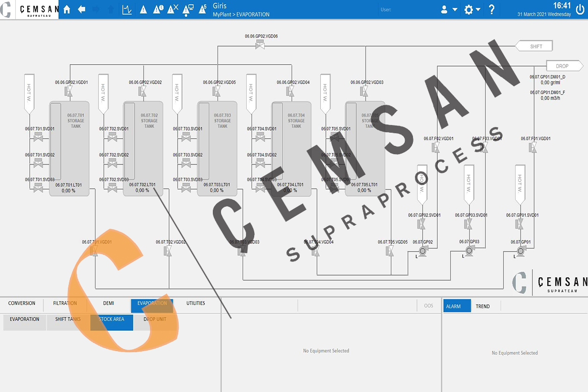Click the 0,00 m3/h flow value
Viewport: 588px width, 392px height.
(550, 99)
